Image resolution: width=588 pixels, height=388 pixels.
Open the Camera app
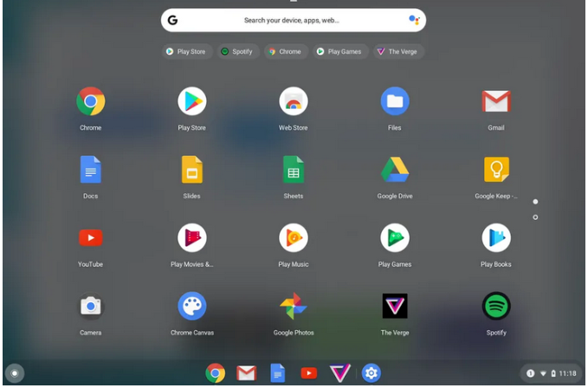tap(90, 306)
